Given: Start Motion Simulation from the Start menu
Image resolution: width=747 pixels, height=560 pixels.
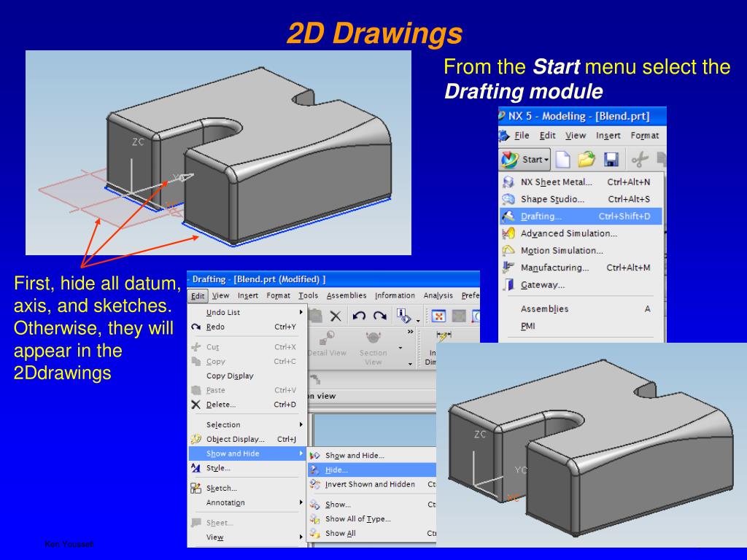Looking at the screenshot, I should (x=581, y=251).
